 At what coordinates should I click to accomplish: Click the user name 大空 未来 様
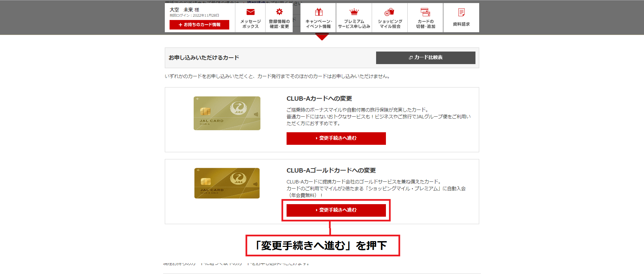tap(184, 10)
